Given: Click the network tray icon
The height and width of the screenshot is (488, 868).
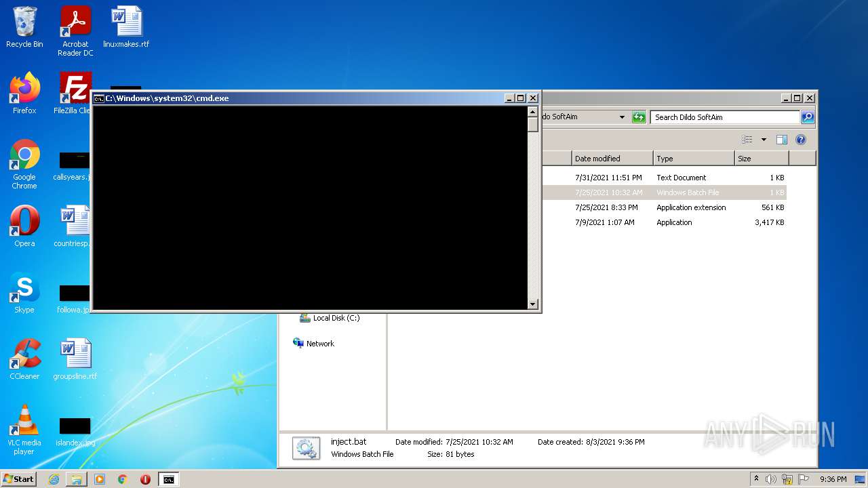Looking at the screenshot, I should (787, 479).
